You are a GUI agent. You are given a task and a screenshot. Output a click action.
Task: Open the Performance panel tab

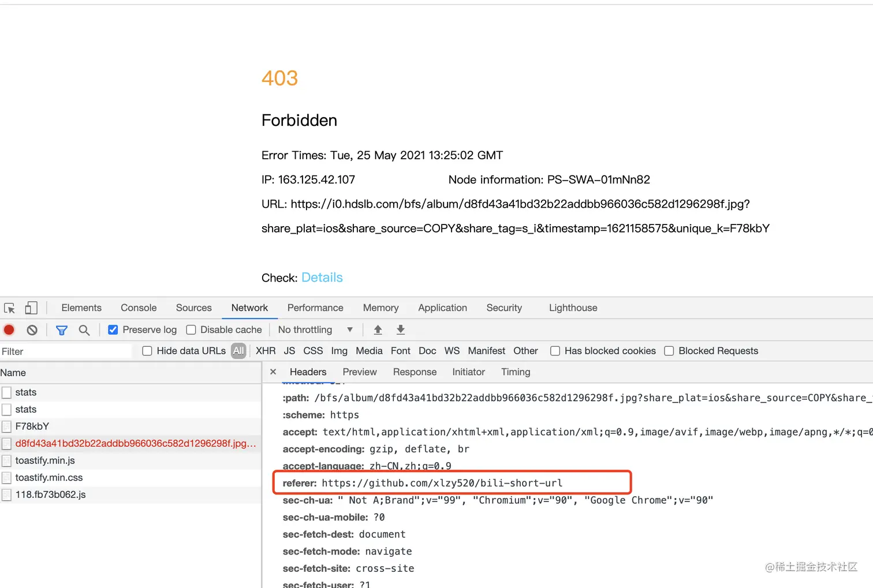pyautogui.click(x=315, y=308)
